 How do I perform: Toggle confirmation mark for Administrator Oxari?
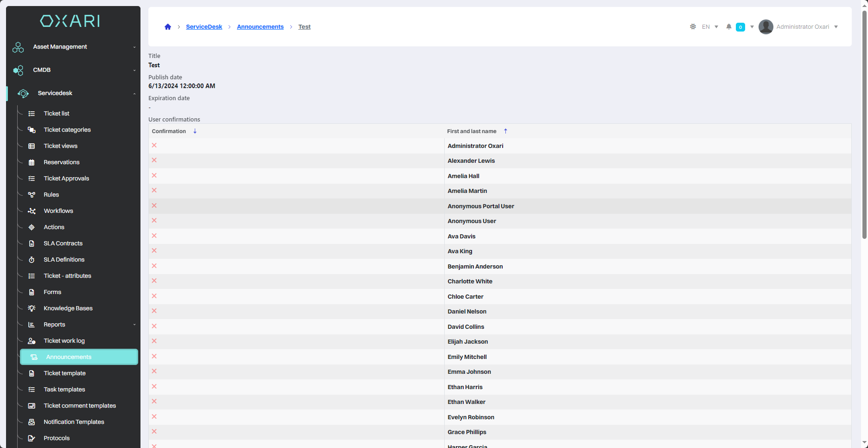click(154, 146)
